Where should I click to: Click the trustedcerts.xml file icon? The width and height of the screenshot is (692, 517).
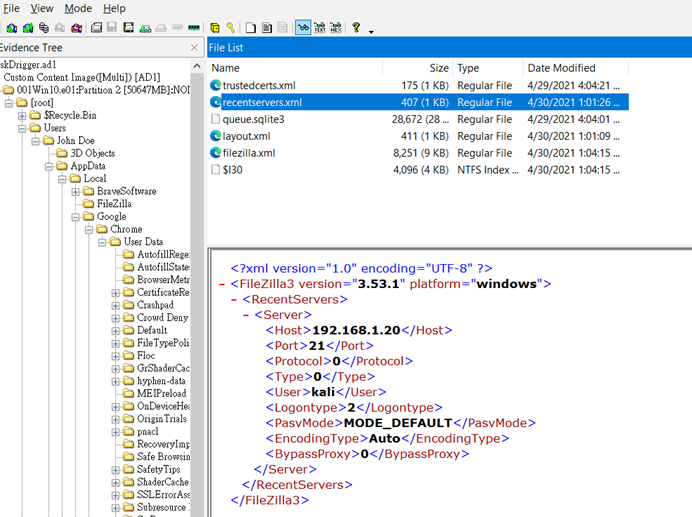coord(215,85)
